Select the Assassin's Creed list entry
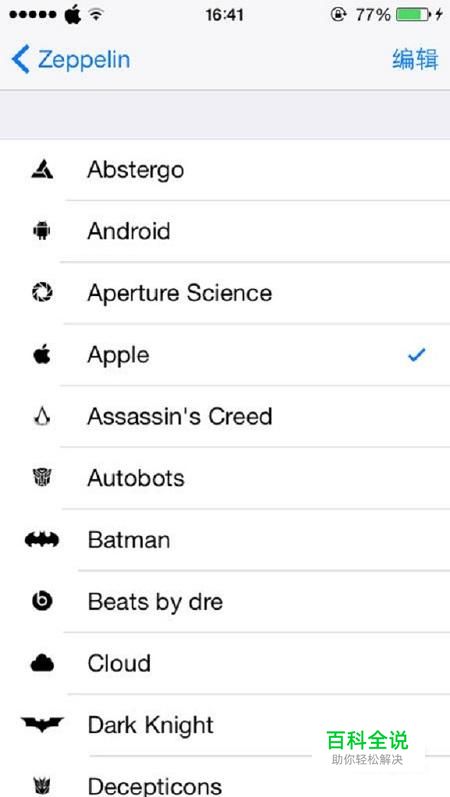450x797 pixels. (x=225, y=416)
